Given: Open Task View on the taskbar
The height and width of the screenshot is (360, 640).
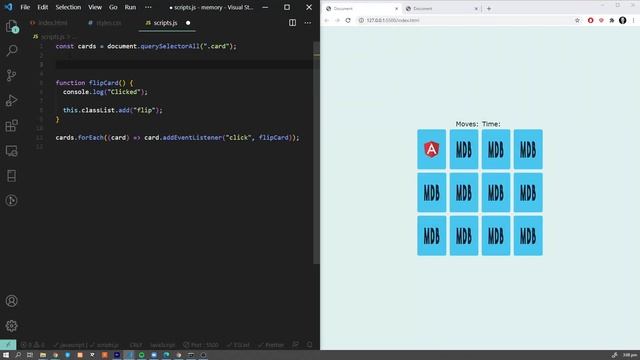Looking at the screenshot, I should (30, 355).
